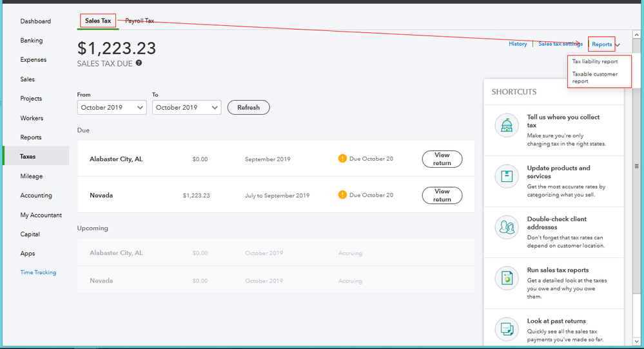Open the From month dropdown

pyautogui.click(x=112, y=107)
